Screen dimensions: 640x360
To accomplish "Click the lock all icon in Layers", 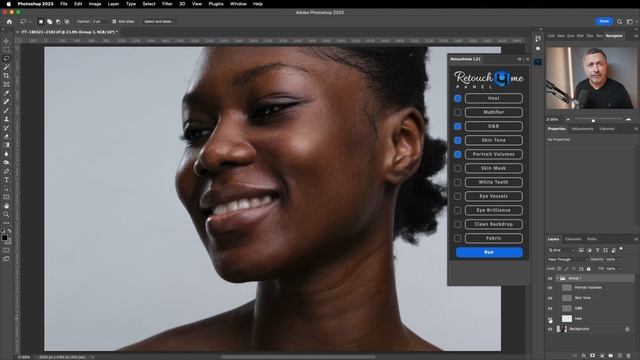I will [589, 269].
